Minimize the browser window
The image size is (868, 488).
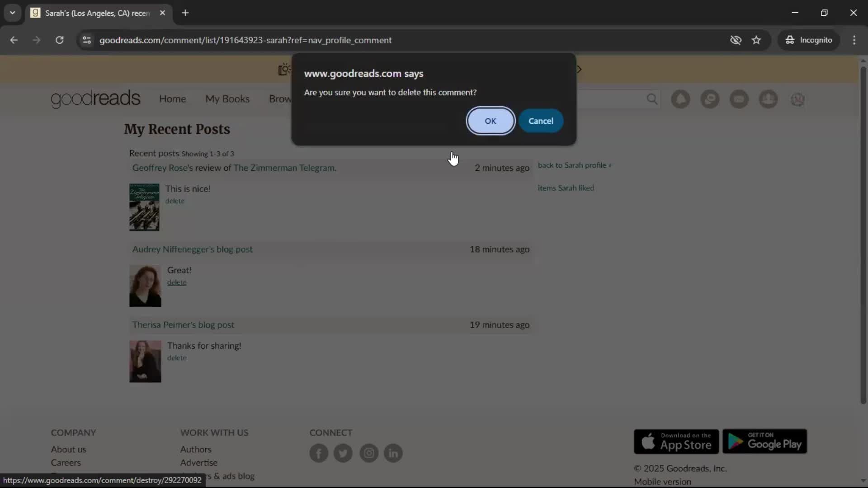tap(795, 13)
